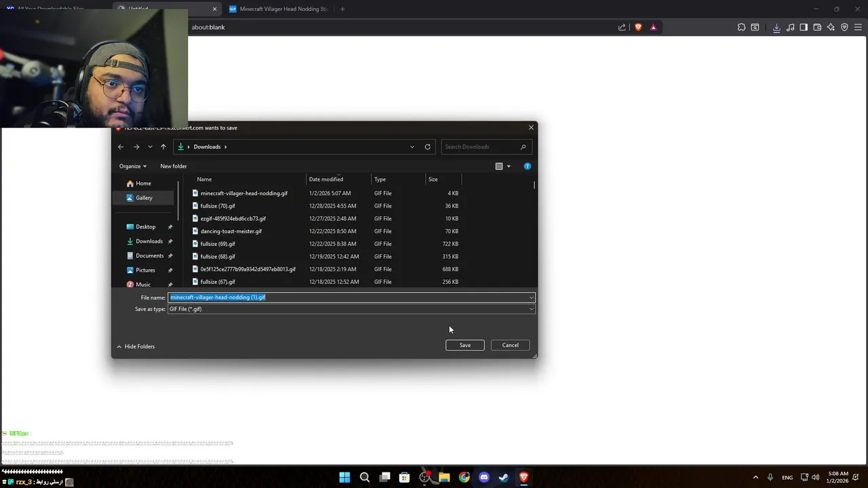The image size is (868, 488).
Task: Expand the File name history dropdown
Action: pyautogui.click(x=531, y=298)
